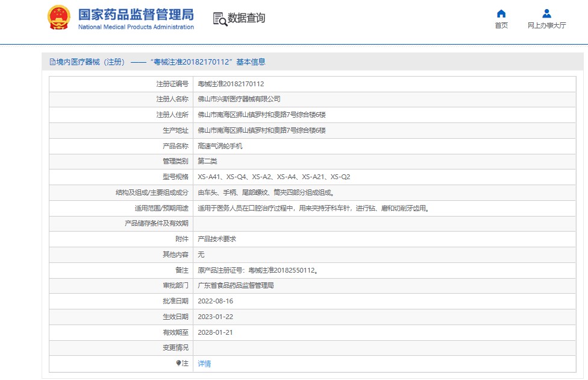Open the 数据查询 heading text
The width and height of the screenshot is (588, 380).
[246, 18]
